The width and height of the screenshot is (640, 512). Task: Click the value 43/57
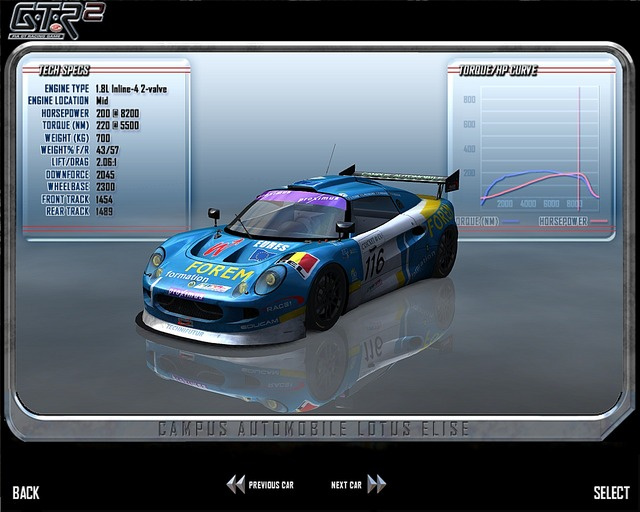pyautogui.click(x=107, y=150)
